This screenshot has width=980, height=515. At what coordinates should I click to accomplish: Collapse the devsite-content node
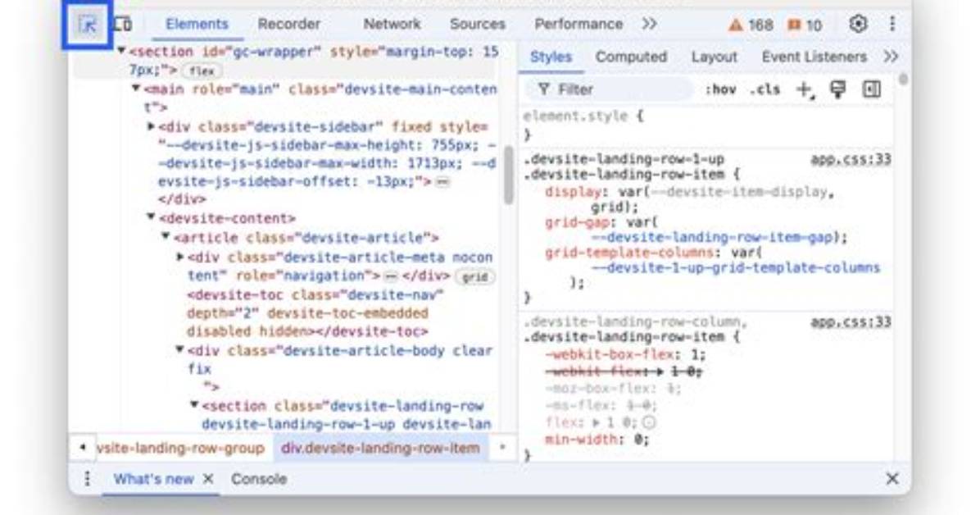(152, 217)
